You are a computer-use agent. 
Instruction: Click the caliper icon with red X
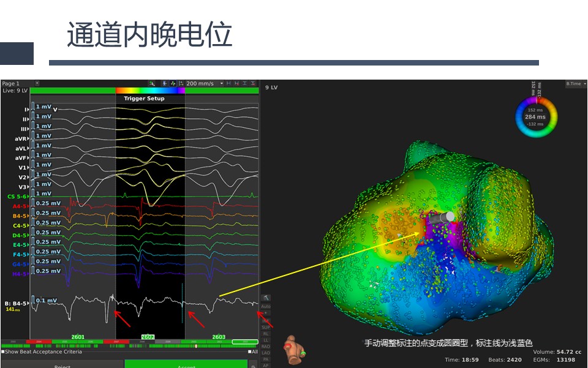(x=236, y=83)
